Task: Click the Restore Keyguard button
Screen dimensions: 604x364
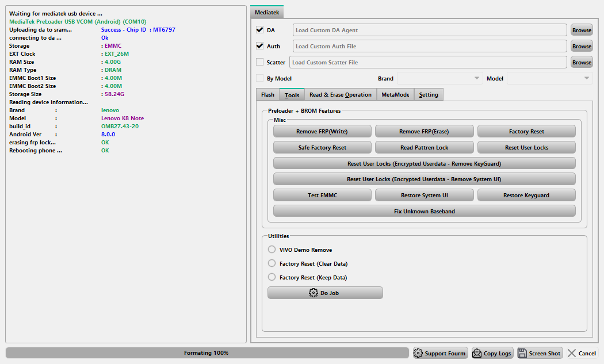Action: (x=526, y=196)
